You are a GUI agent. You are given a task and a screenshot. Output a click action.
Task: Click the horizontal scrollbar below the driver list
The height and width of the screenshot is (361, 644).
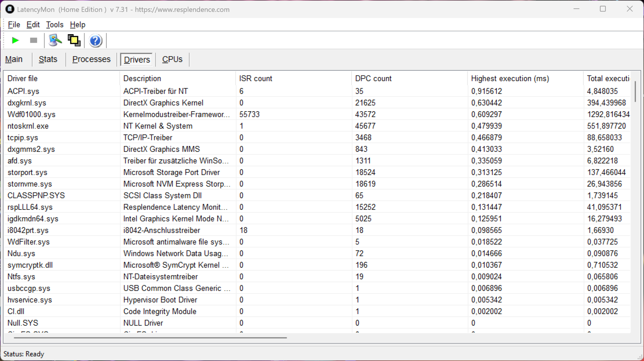150,338
